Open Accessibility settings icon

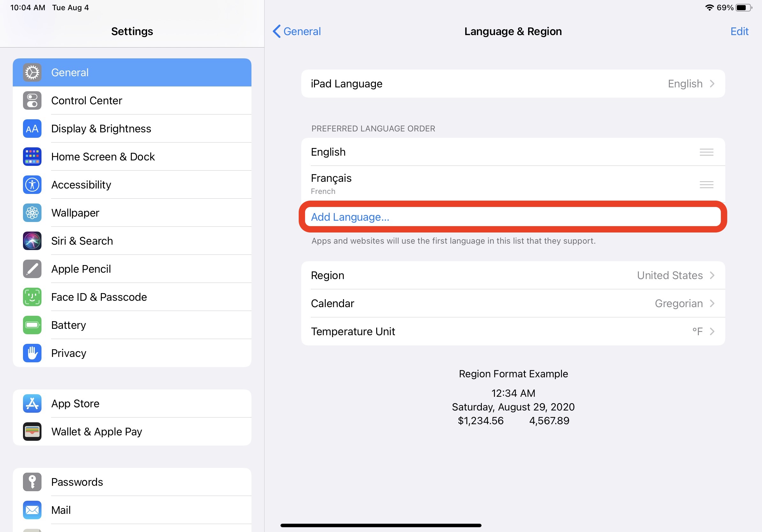pyautogui.click(x=33, y=184)
